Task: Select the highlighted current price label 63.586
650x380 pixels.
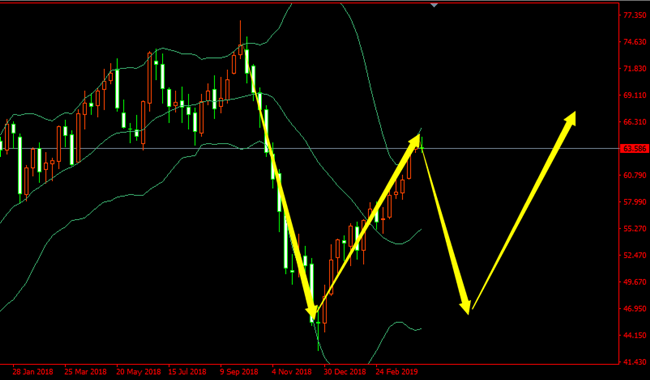Action: click(x=634, y=148)
